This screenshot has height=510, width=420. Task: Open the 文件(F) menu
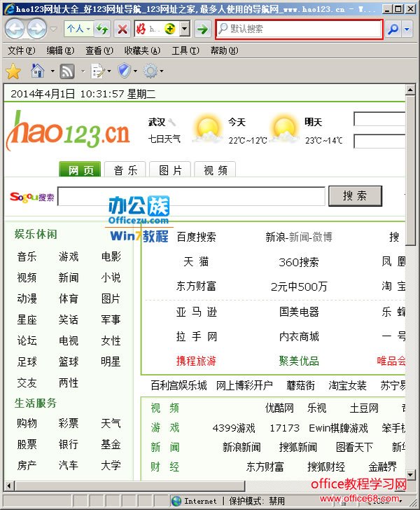click(x=22, y=50)
